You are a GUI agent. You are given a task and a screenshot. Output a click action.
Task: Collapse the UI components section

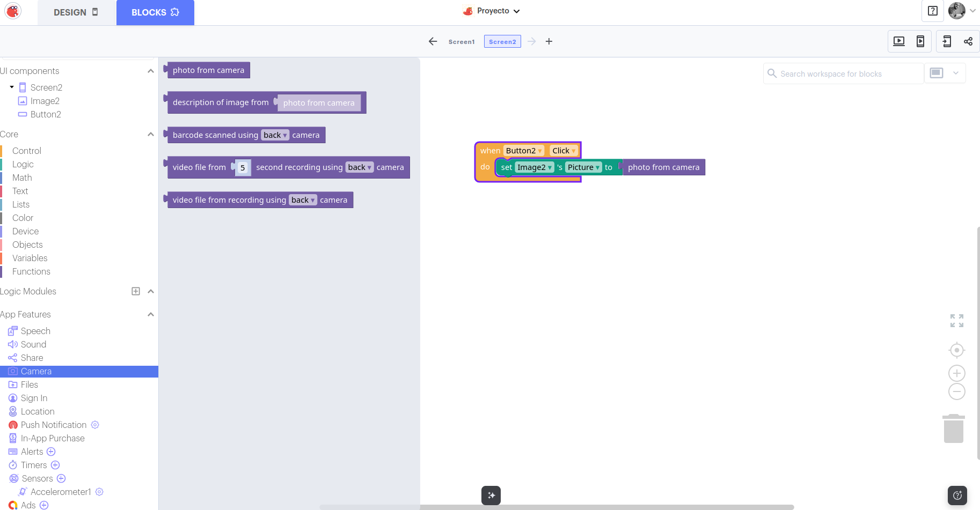tap(151, 71)
